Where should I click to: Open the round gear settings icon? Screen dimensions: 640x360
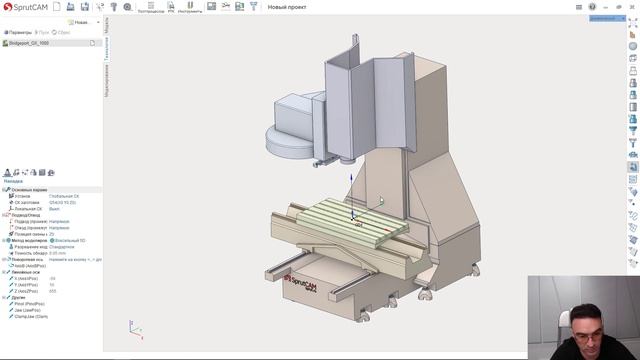click(128, 7)
